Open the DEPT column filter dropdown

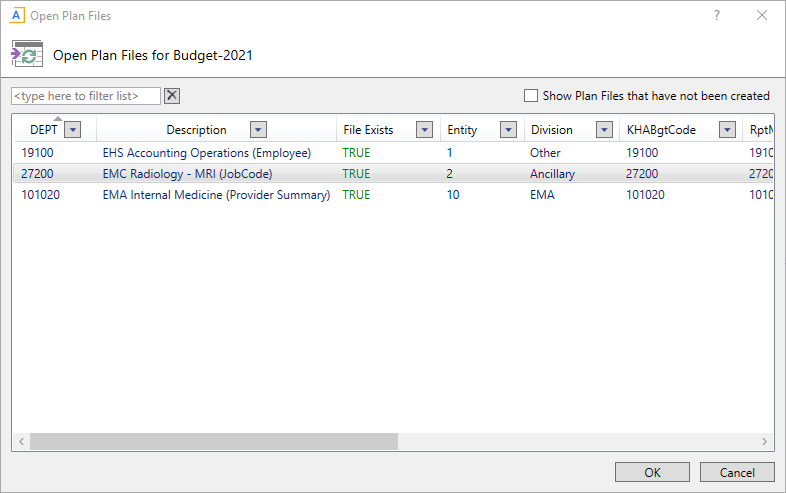point(72,130)
